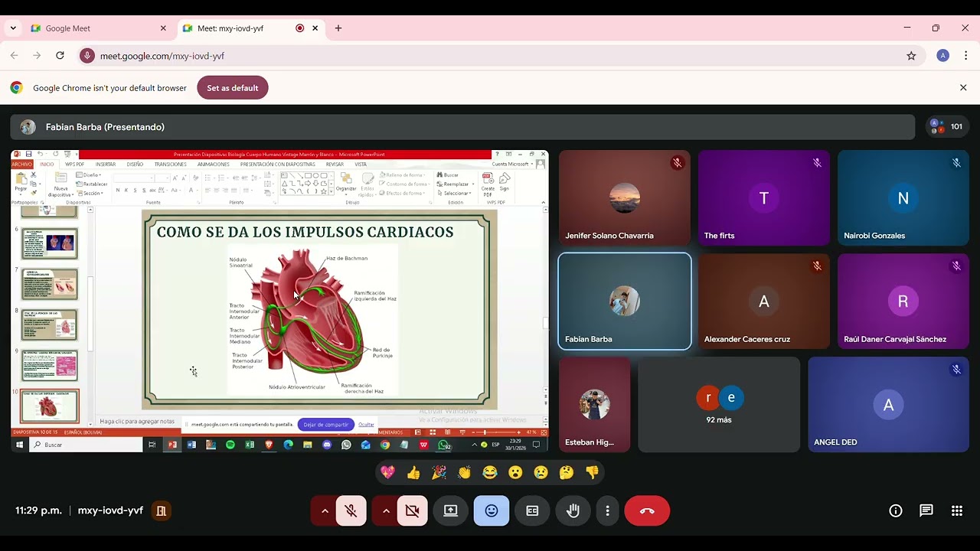Image resolution: width=980 pixels, height=551 pixels.
Task: Select Nairobi Gonzales participant tile
Action: tap(903, 198)
